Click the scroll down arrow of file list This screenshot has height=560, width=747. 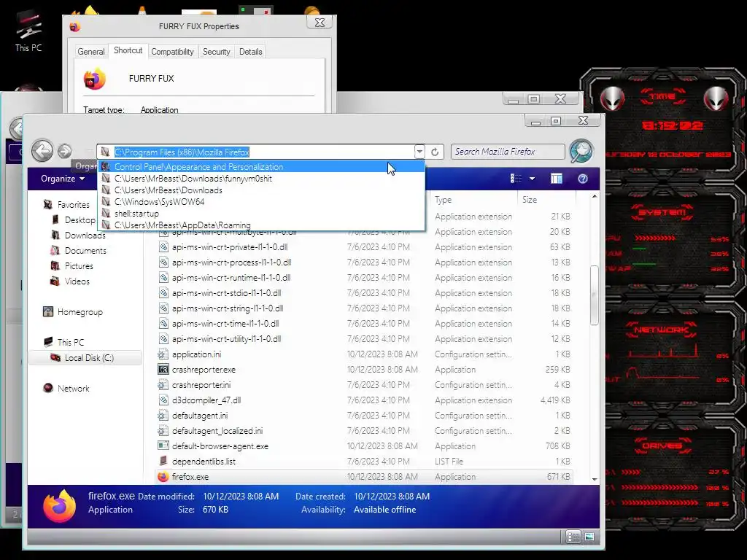[595, 479]
